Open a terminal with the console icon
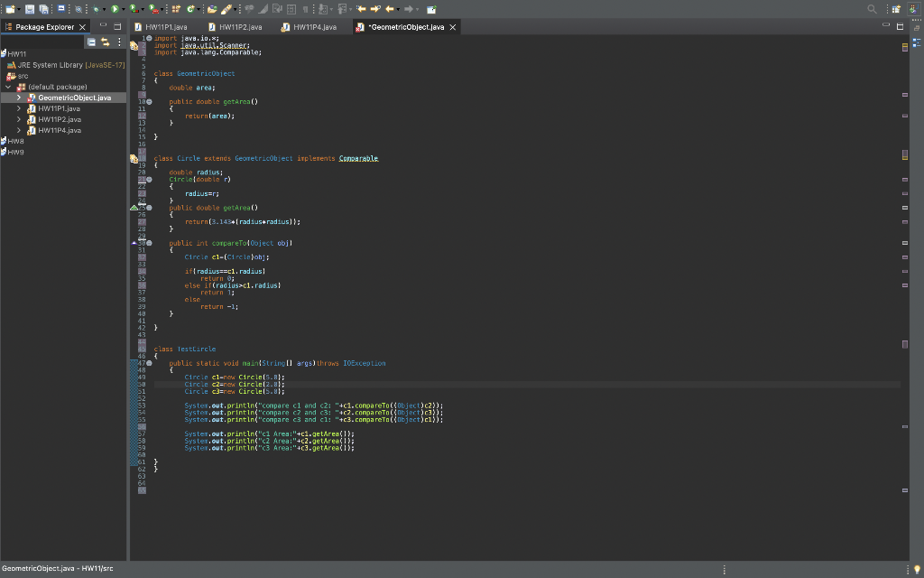The width and height of the screenshot is (924, 578). click(61, 9)
